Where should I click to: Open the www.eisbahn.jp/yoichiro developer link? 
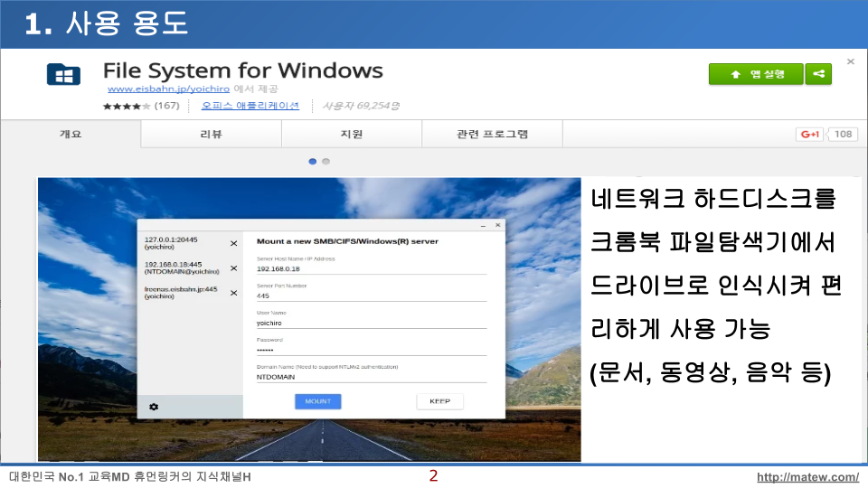[168, 89]
